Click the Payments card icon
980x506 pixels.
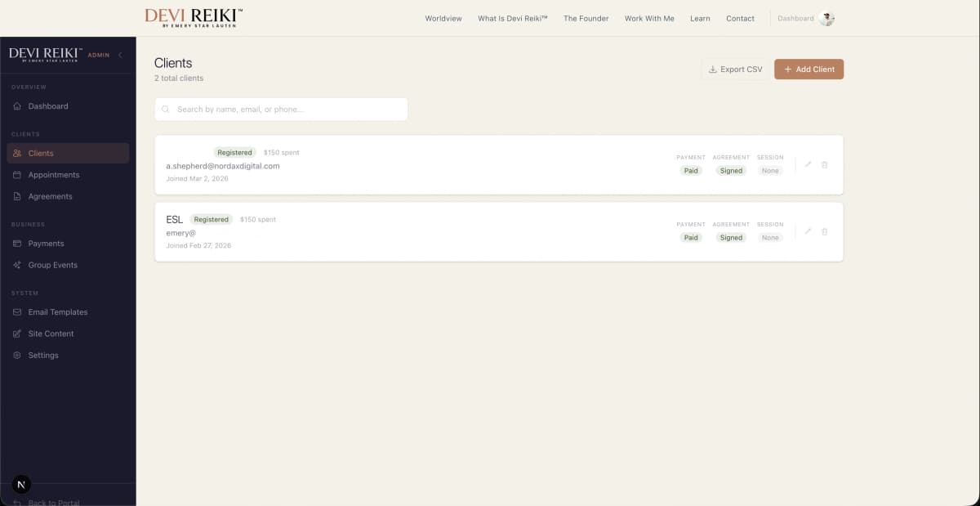click(x=17, y=244)
